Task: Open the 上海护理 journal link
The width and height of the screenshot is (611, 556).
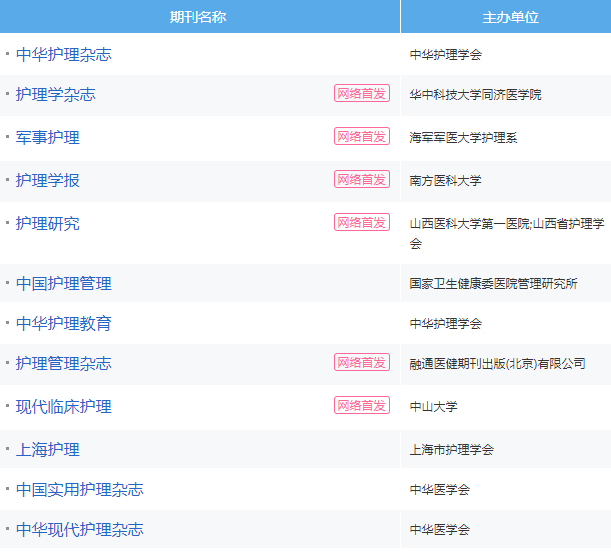Action: click(48, 450)
